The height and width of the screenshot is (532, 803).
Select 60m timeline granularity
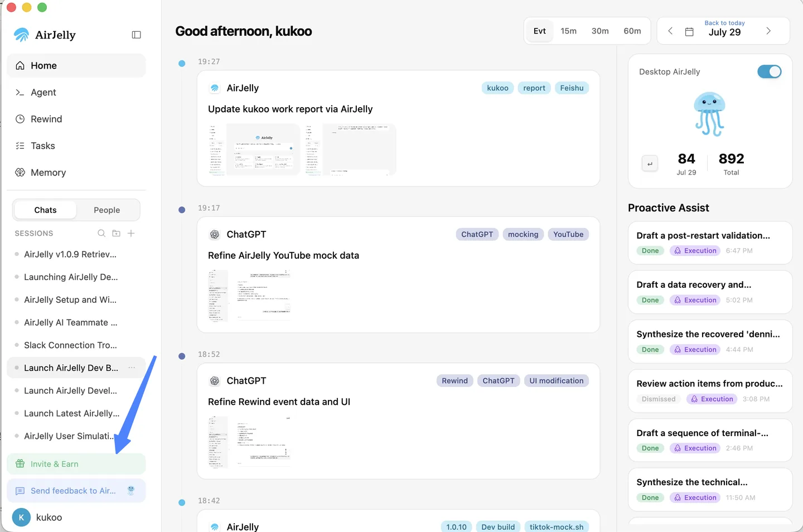click(x=632, y=31)
